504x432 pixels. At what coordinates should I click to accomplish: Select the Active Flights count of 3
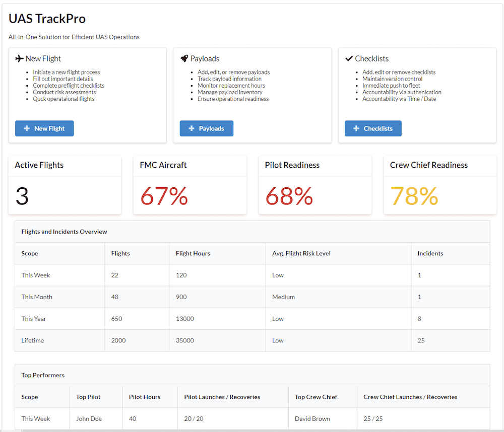pyautogui.click(x=22, y=196)
